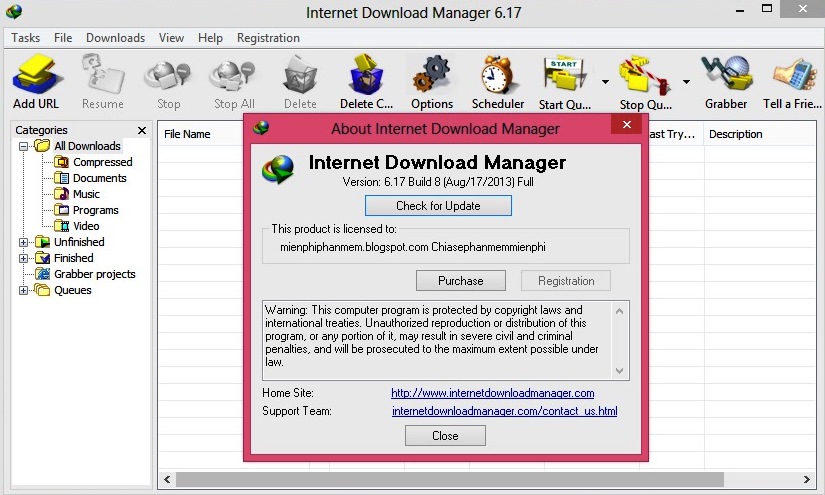
Task: Expand the Queues tree node
Action: pos(23,290)
